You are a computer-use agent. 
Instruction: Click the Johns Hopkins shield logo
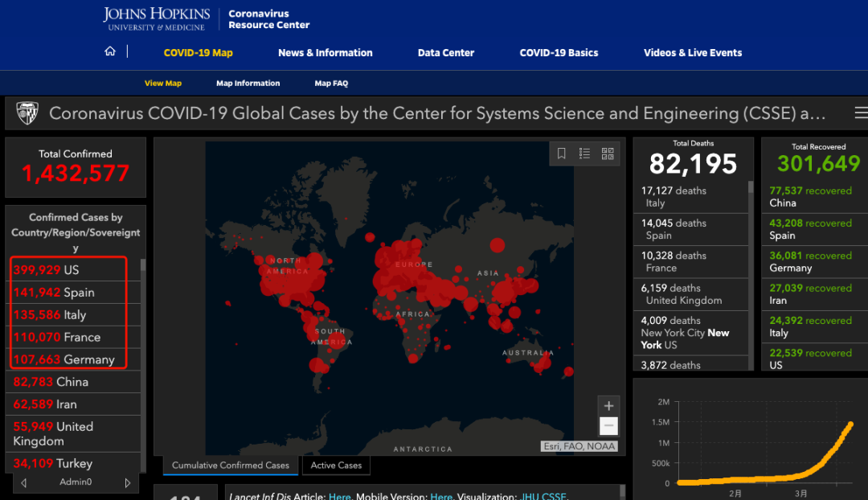click(x=27, y=113)
